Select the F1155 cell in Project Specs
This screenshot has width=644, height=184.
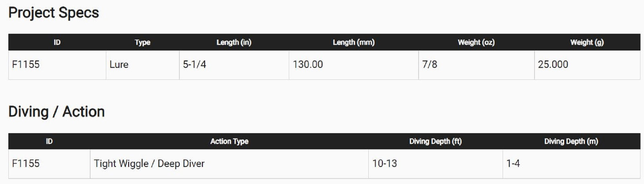(26, 64)
